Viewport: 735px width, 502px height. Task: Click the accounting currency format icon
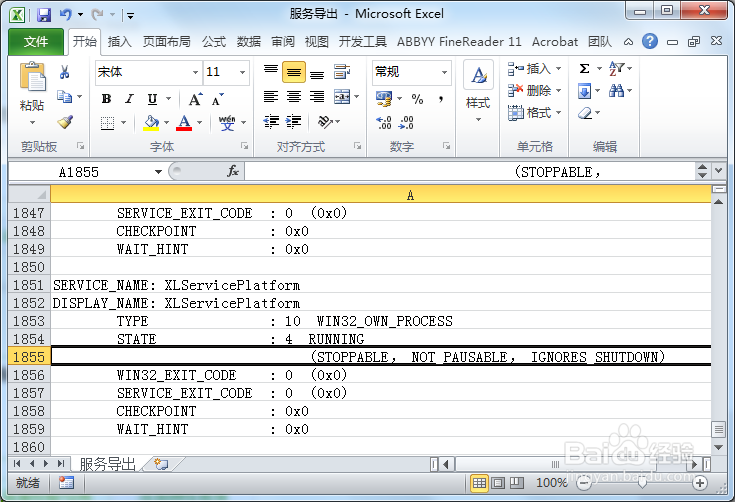pyautogui.click(x=384, y=99)
